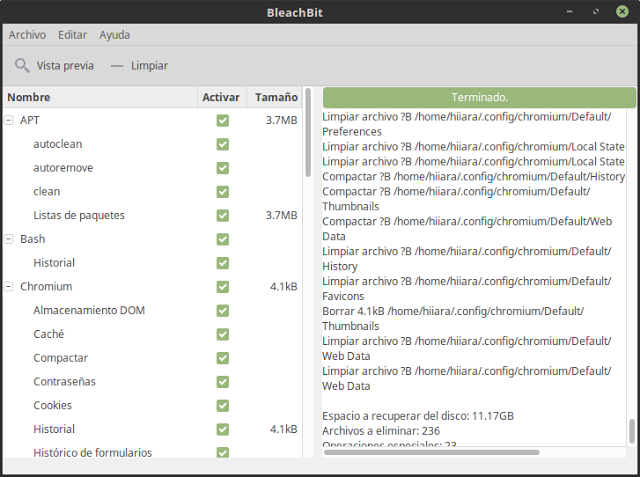Click the green Terminado progress bar
Viewport: 640px width, 477px height.
point(479,98)
